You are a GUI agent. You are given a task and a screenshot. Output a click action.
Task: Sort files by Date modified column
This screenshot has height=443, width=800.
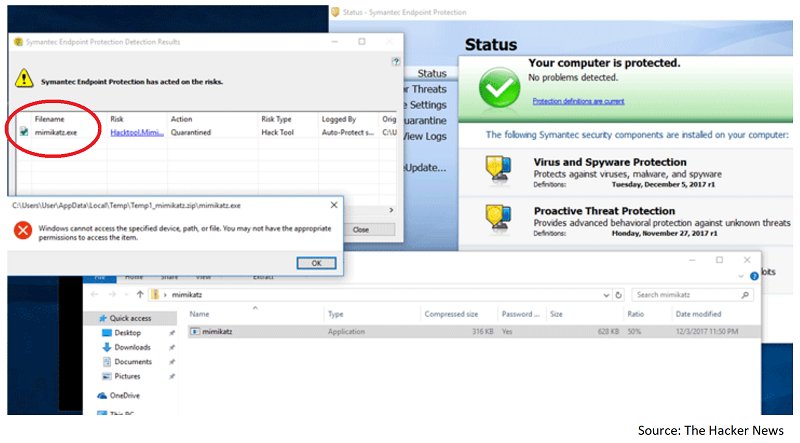698,314
